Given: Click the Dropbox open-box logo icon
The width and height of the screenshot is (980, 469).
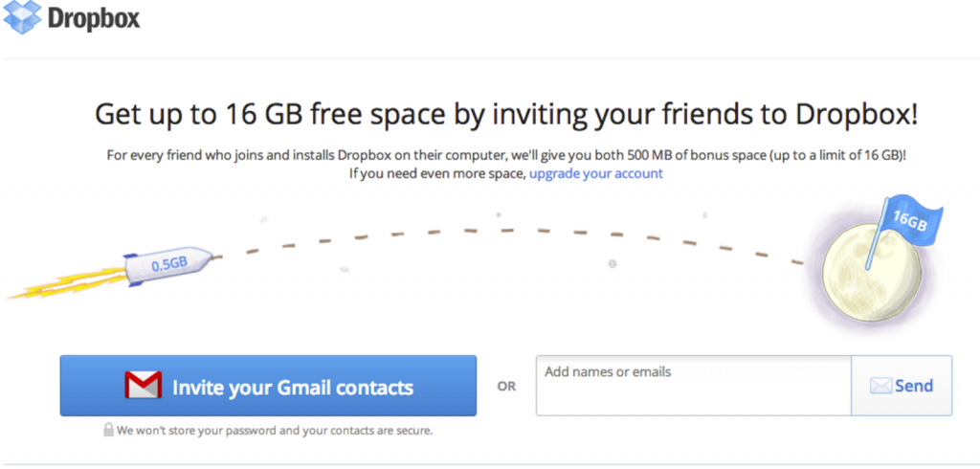Looking at the screenshot, I should coord(23,18).
